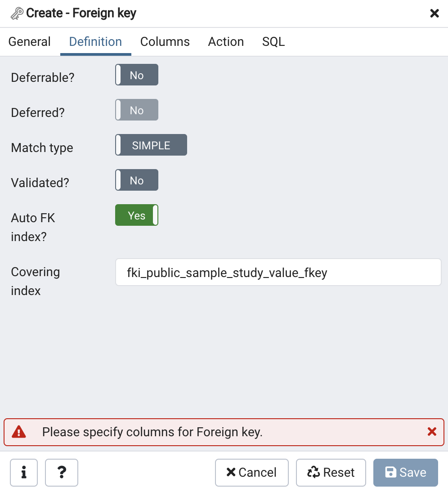Disable the Auto FK index switch

click(137, 215)
